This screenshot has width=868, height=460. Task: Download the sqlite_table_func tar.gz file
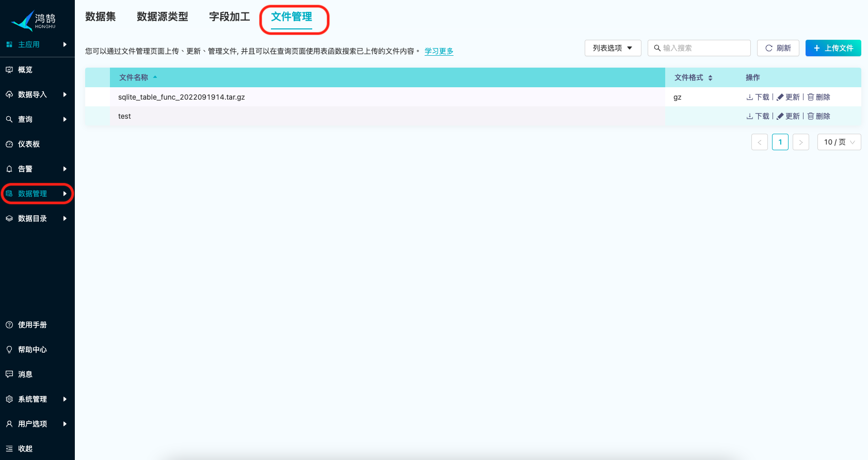pos(758,97)
